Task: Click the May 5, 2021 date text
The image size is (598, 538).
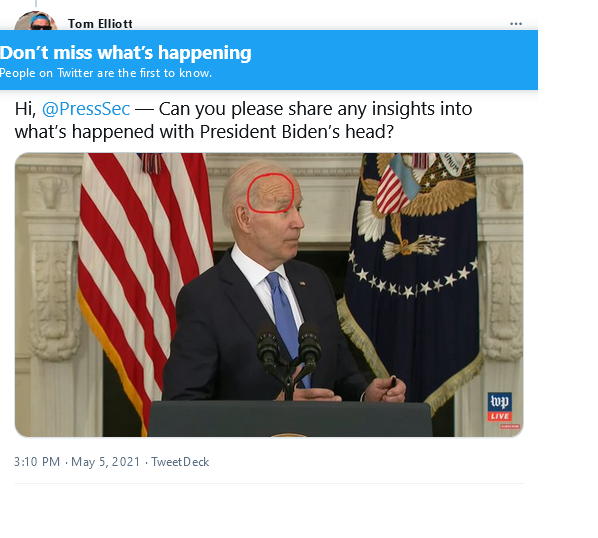Action: [106, 462]
